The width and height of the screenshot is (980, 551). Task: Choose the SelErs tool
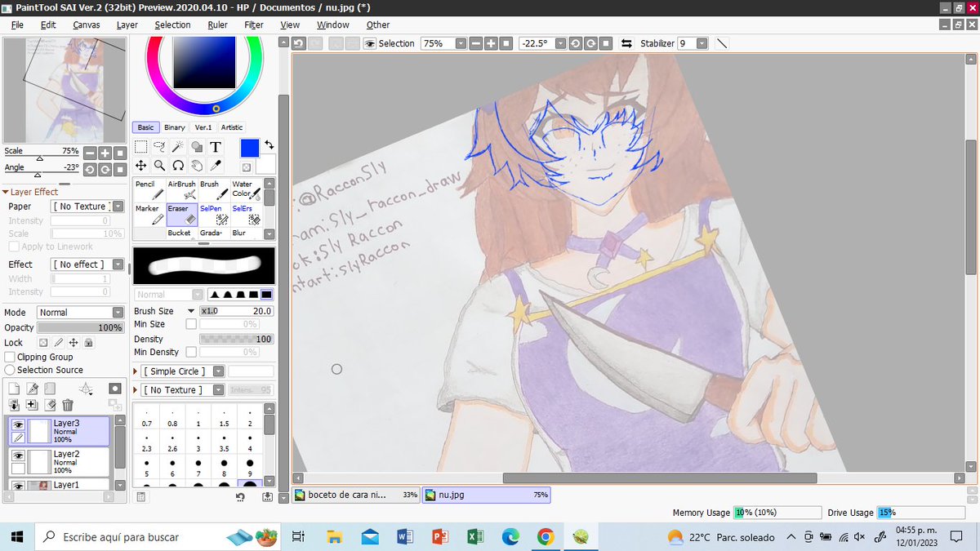pos(246,214)
